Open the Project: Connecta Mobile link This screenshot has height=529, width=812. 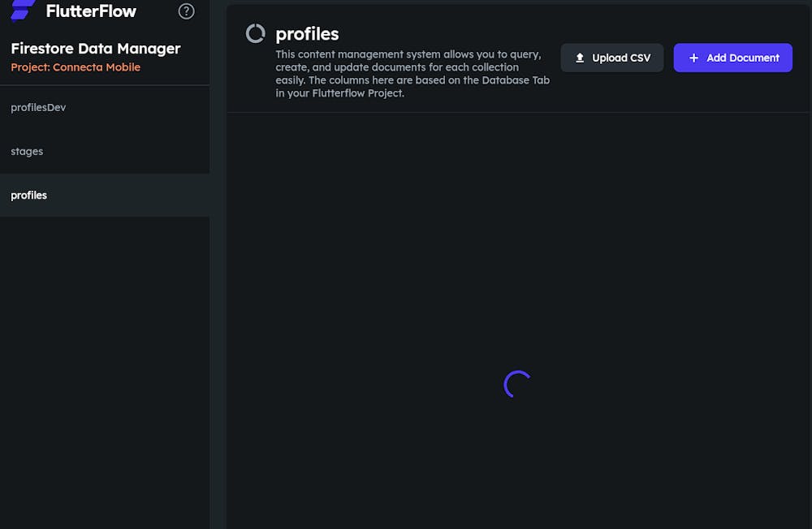76,67
